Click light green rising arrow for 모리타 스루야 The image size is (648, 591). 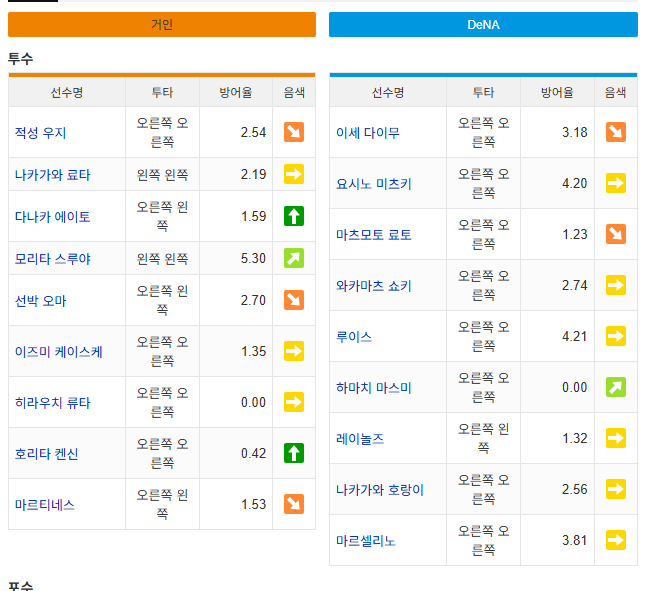[294, 258]
